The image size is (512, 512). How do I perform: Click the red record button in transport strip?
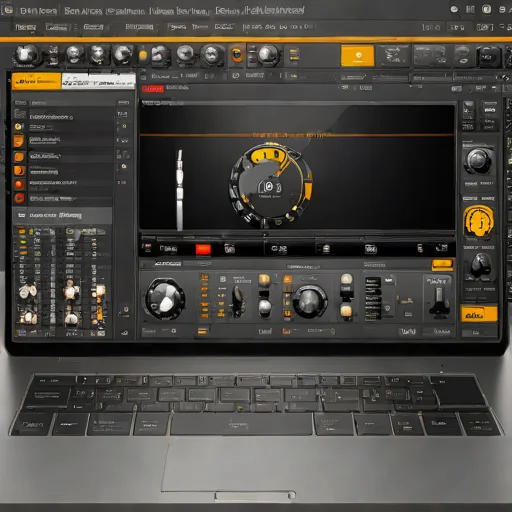tap(203, 249)
